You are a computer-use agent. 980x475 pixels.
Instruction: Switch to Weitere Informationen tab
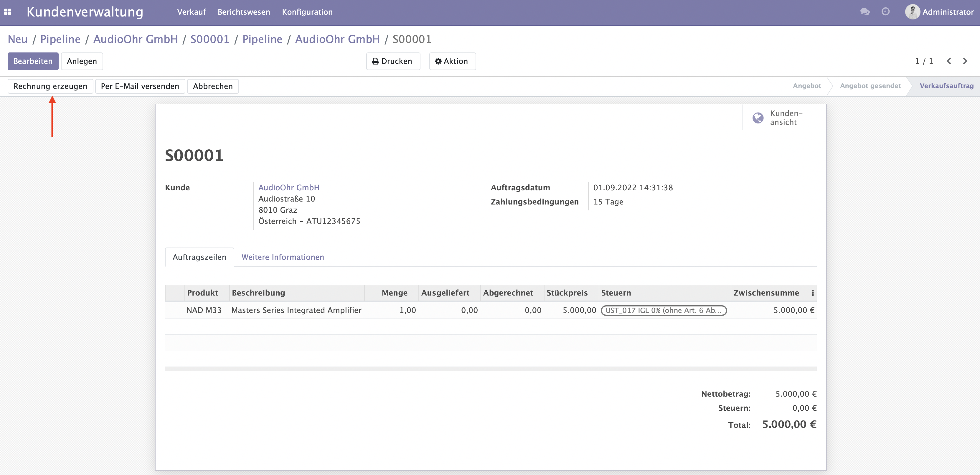pyautogui.click(x=283, y=258)
